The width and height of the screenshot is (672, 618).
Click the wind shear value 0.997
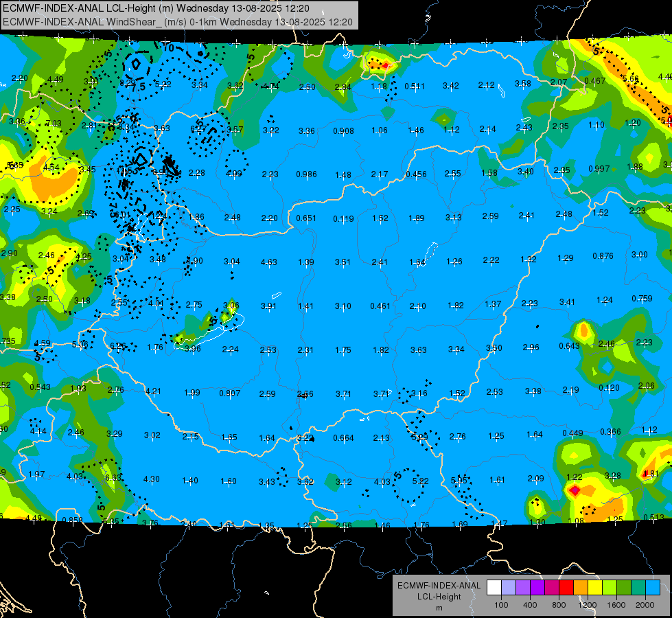(599, 169)
